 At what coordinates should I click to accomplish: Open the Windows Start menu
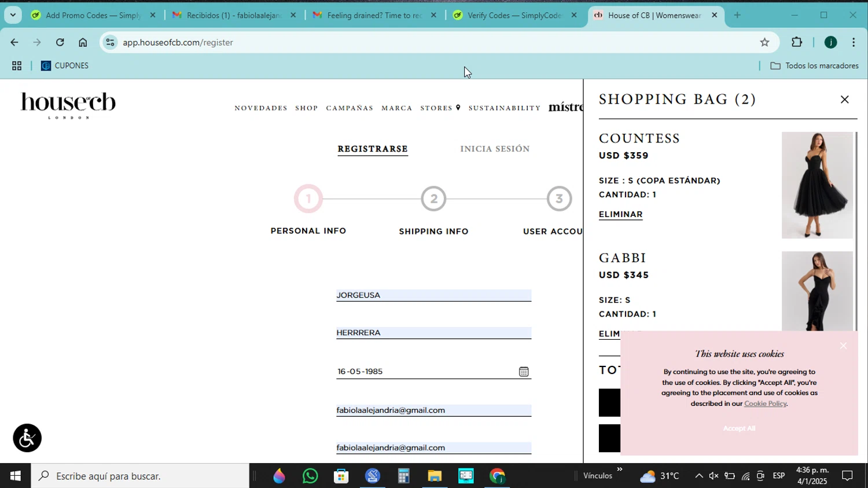point(15,476)
